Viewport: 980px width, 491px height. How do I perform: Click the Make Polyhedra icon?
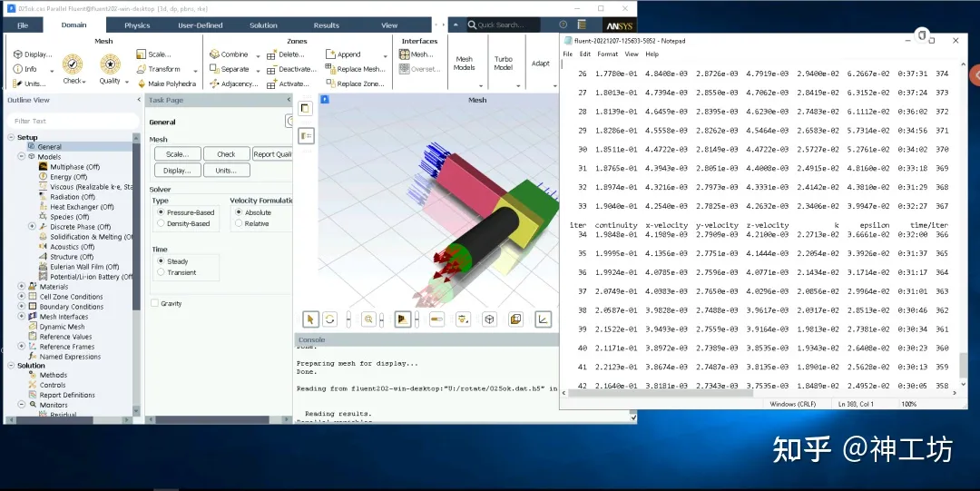pyautogui.click(x=142, y=83)
